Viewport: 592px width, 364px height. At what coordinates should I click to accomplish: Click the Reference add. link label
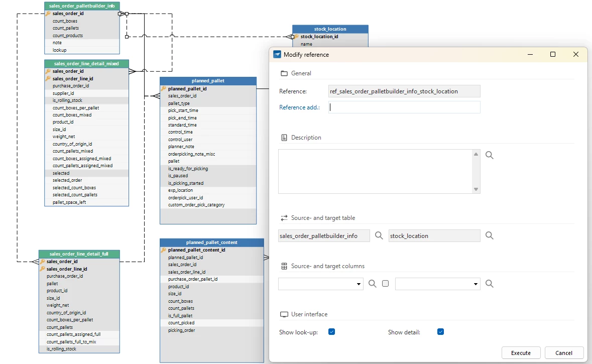pyautogui.click(x=299, y=107)
